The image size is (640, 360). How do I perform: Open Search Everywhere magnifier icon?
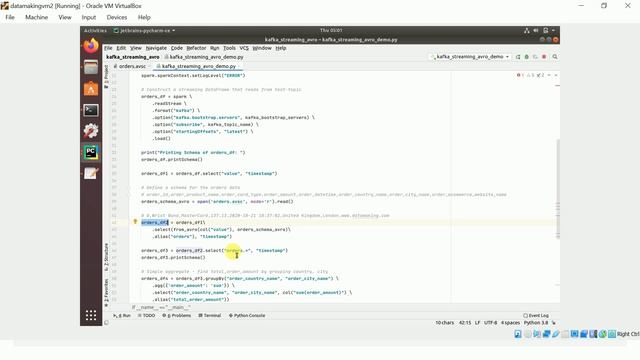555,57
